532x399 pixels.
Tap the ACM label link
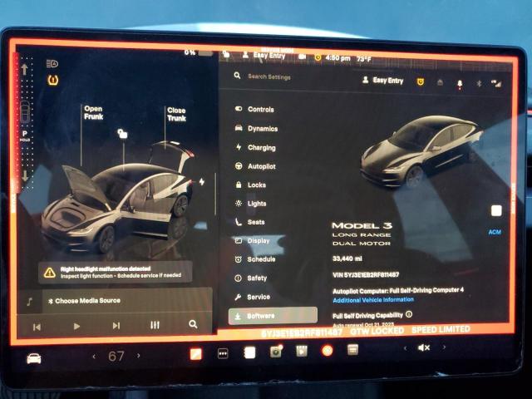click(x=495, y=232)
